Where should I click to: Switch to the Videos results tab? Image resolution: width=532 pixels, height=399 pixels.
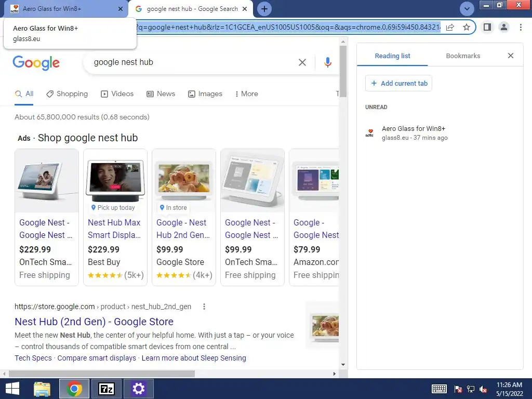[117, 94]
